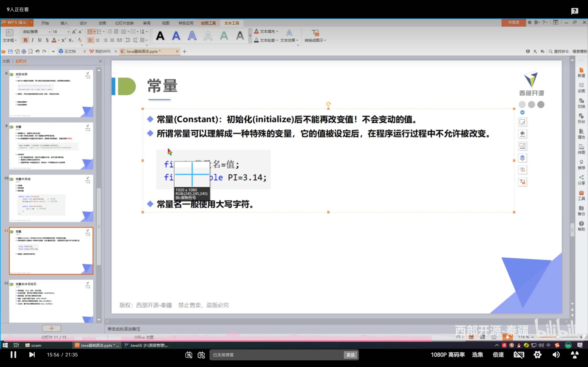
Task: Click the undo arrow icon
Action: tap(37, 51)
